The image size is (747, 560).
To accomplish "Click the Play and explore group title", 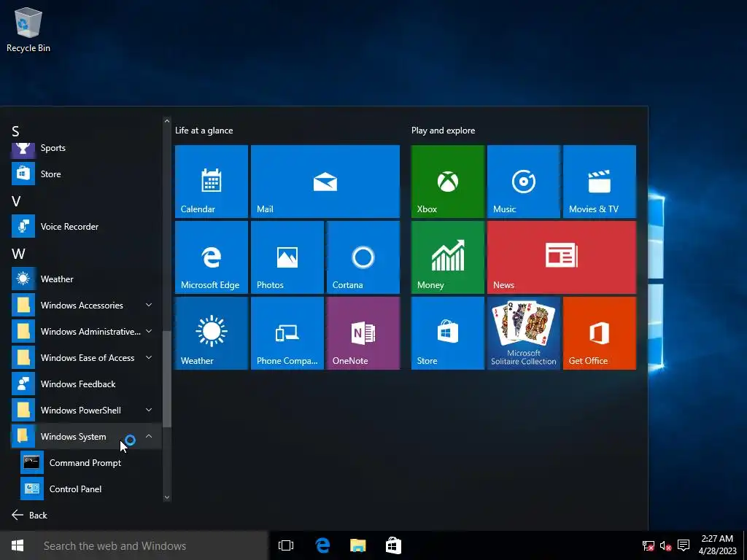I will pos(443,131).
